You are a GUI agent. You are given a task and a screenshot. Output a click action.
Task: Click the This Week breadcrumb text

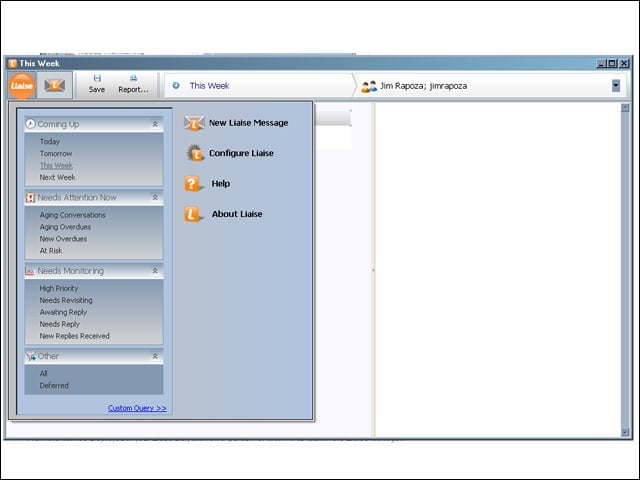(209, 86)
